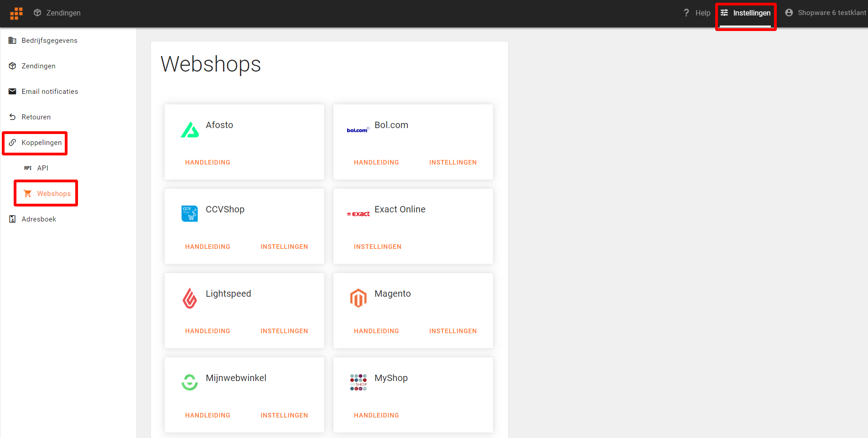The image size is (868, 438).
Task: Click the Retouren return arrow icon
Action: 12,117
